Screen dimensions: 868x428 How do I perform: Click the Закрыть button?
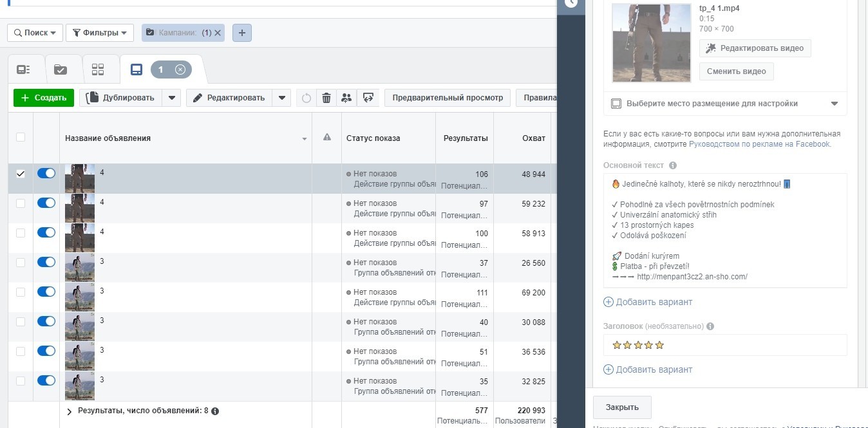tap(622, 407)
